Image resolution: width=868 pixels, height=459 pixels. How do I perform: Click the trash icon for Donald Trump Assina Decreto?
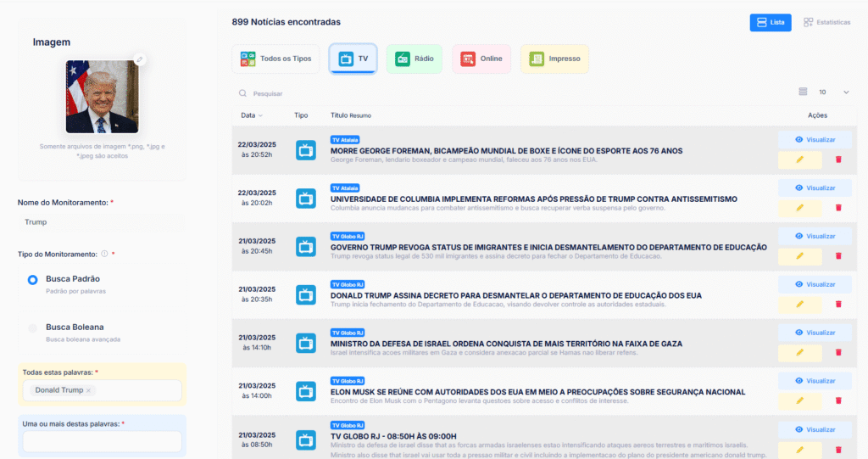pos(838,304)
